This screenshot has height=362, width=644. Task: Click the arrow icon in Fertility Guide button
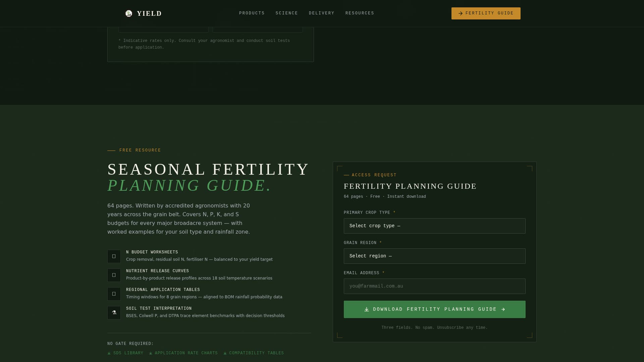(x=461, y=13)
